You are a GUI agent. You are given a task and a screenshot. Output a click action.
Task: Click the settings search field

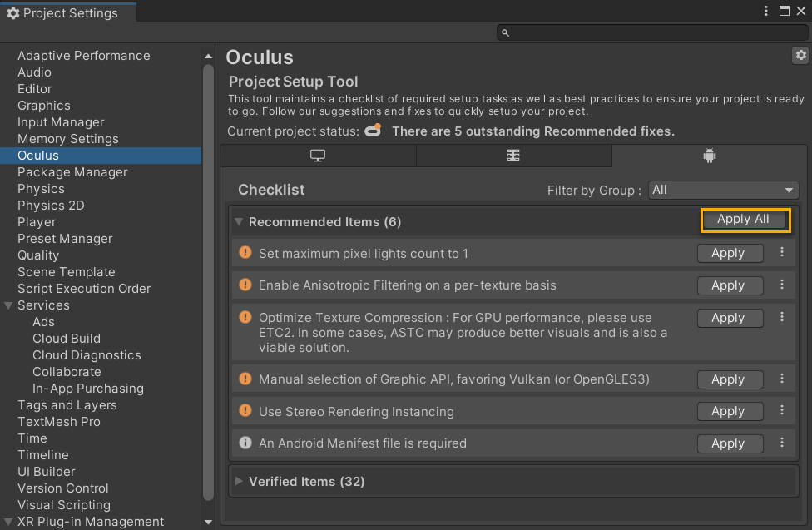click(652, 33)
